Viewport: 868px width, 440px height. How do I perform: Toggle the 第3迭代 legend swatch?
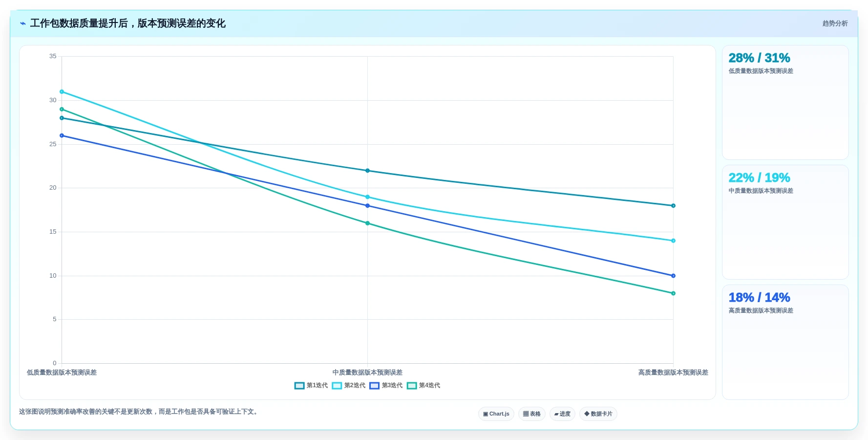point(374,386)
